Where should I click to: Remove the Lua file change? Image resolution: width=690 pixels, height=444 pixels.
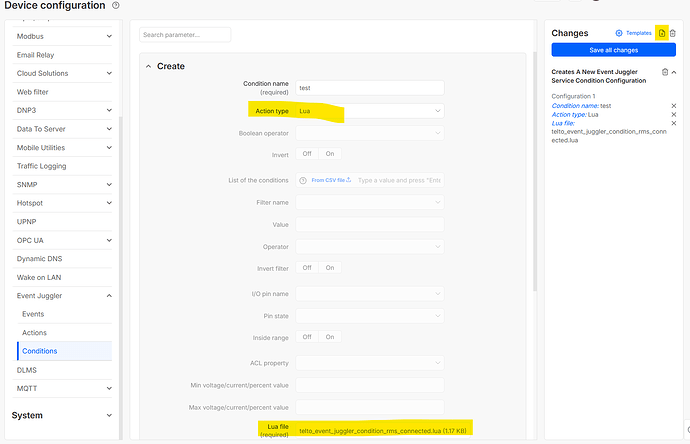click(x=673, y=124)
